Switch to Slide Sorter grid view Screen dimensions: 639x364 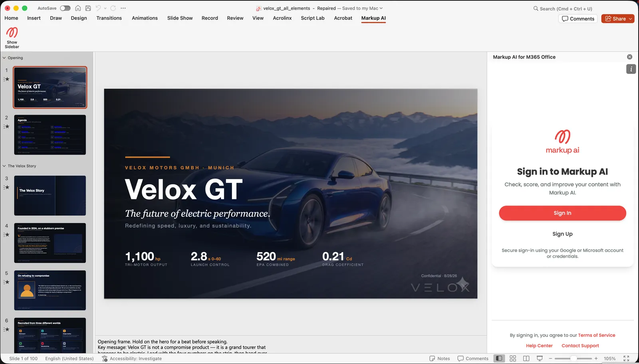point(513,358)
